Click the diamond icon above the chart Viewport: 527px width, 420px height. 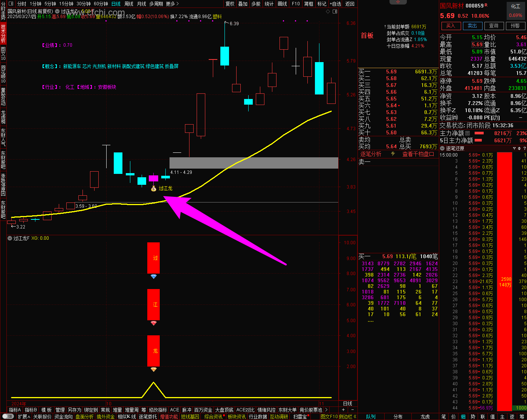(x=327, y=12)
